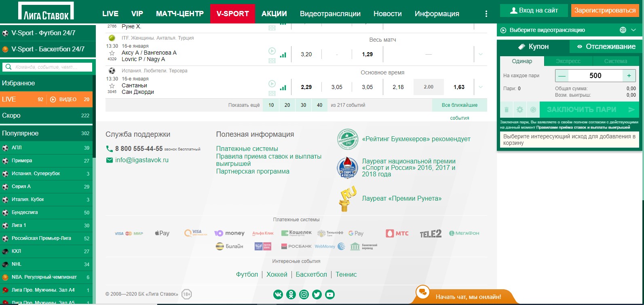This screenshot has height=305, width=644.
Task: Click the ЗАКЛЮЧИТЬ ПАРИ button
Action: pos(589,110)
